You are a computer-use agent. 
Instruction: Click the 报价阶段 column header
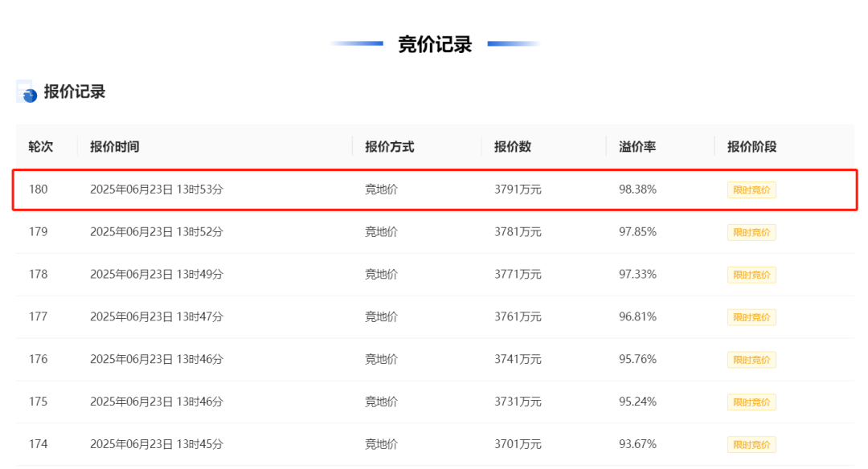[751, 146]
